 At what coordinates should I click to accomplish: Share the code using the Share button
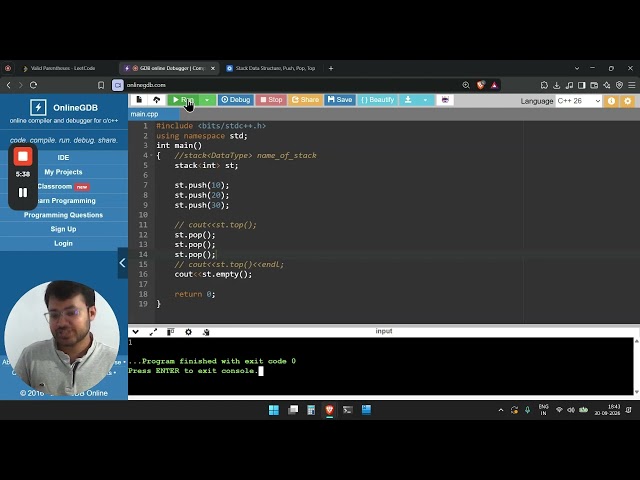(305, 100)
